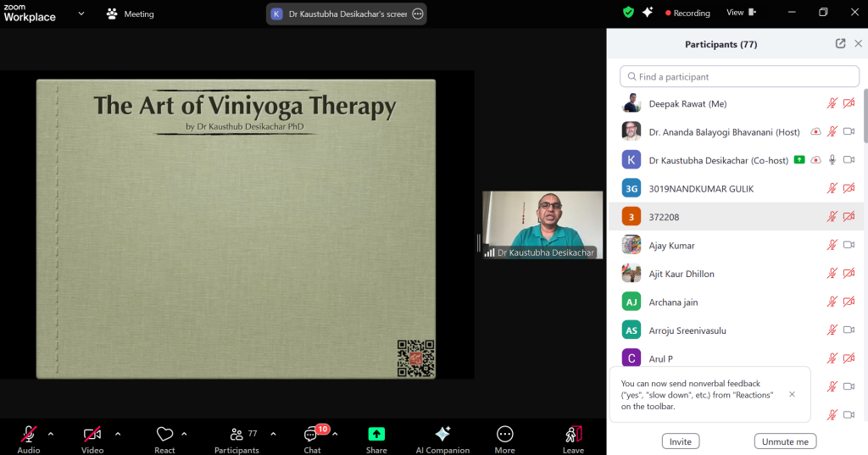The image size is (868, 455).
Task: Open the AI Companion
Action: pos(442,434)
